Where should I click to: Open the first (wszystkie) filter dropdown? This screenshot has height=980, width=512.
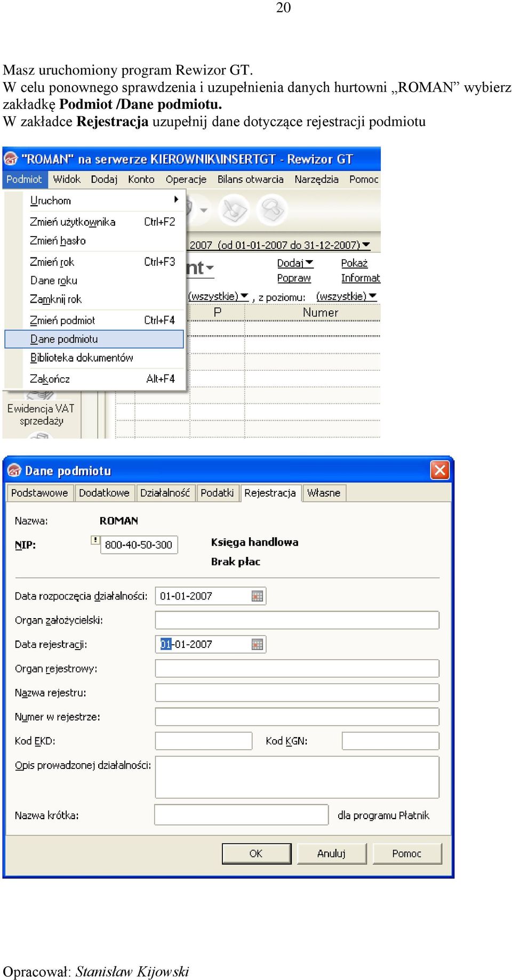click(218, 296)
